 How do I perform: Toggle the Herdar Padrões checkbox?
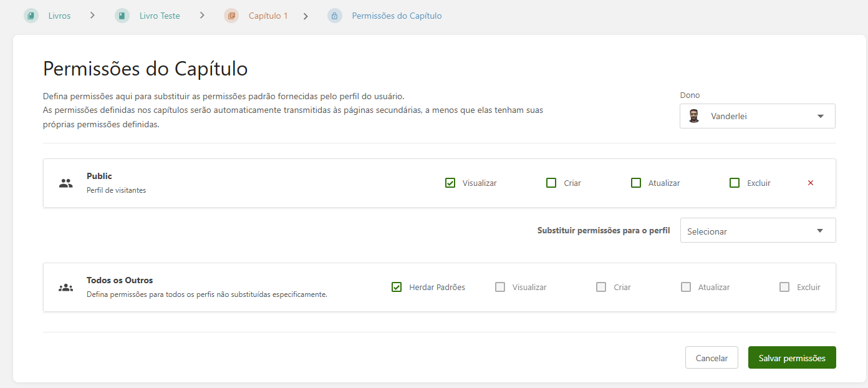(397, 287)
